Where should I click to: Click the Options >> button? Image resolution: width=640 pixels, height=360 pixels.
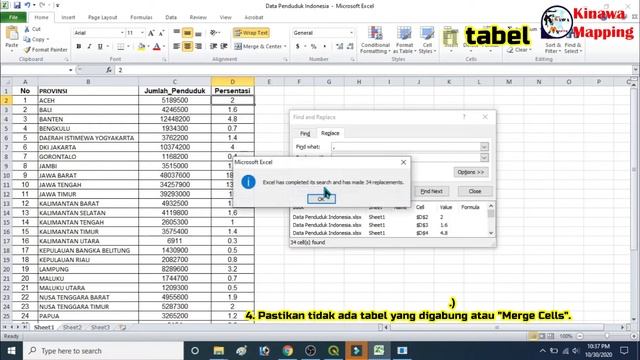(x=470, y=172)
